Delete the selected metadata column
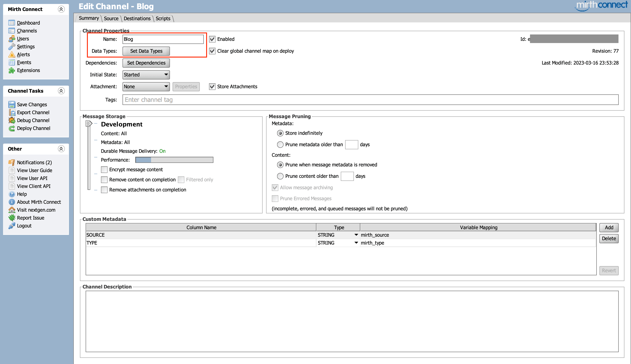The image size is (631, 364). [609, 238]
